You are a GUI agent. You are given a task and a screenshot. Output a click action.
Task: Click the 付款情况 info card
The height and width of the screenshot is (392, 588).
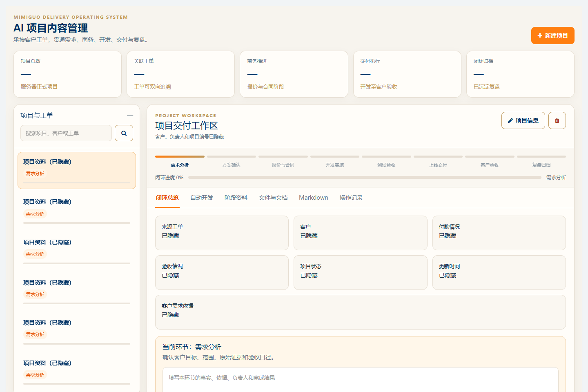click(499, 233)
